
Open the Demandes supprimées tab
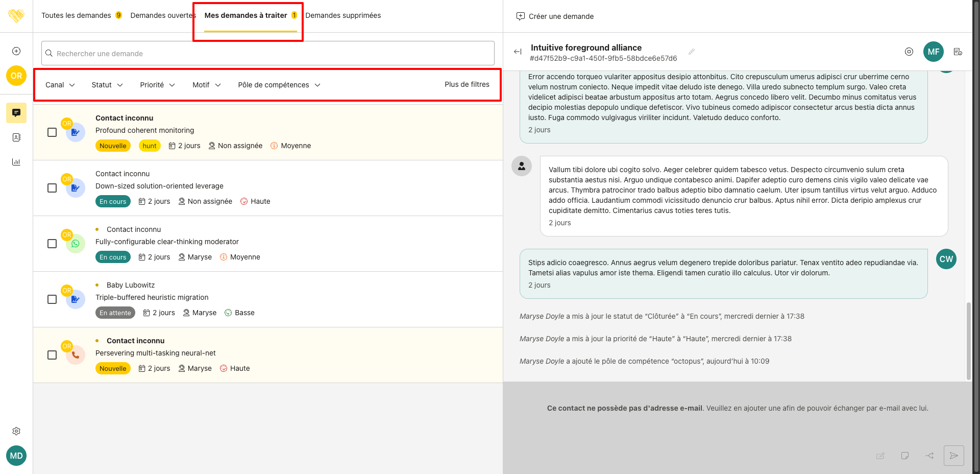click(343, 15)
